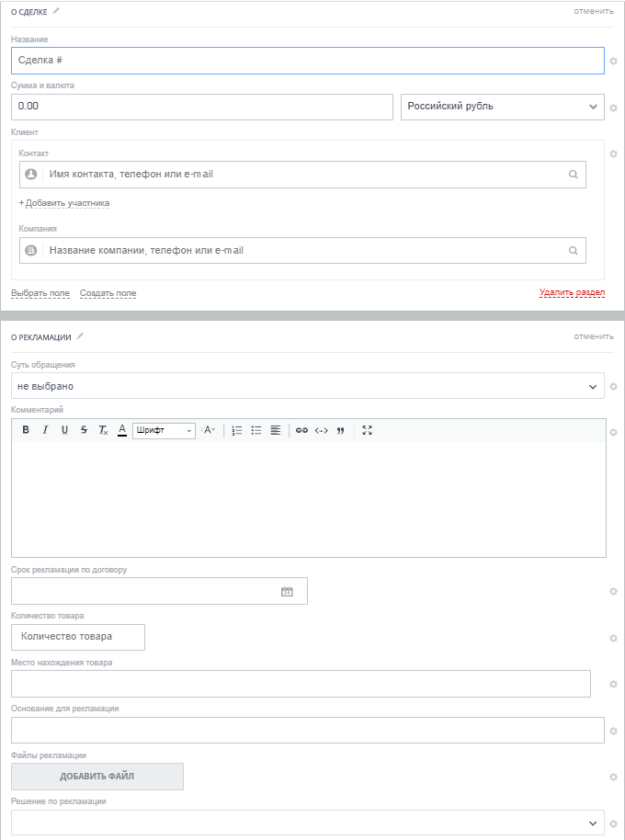Click the Удалить раздел link
The image size is (625, 840).
(572, 292)
